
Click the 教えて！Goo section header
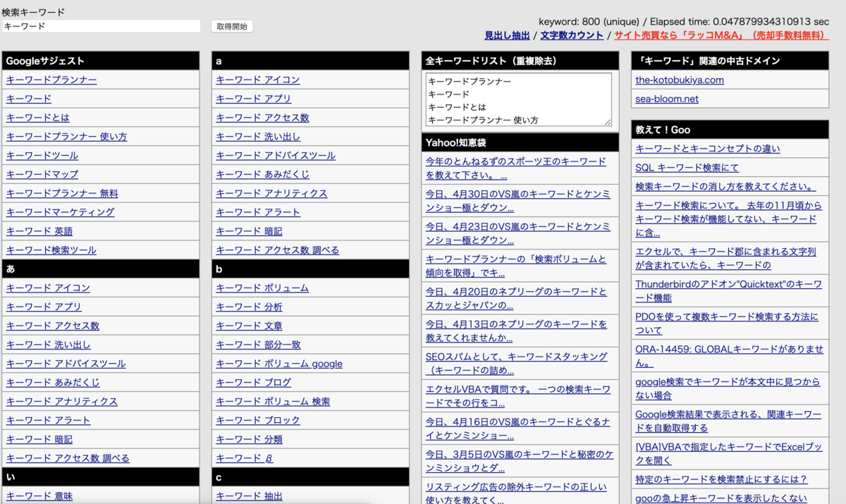[x=730, y=130]
